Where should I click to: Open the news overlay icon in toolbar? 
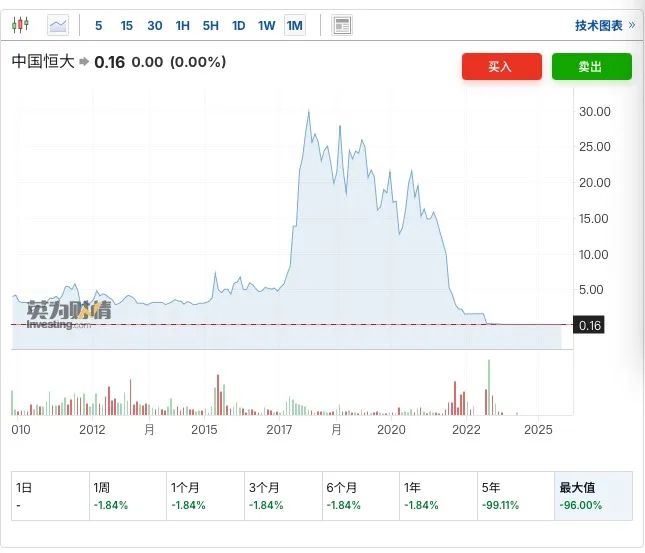342,25
